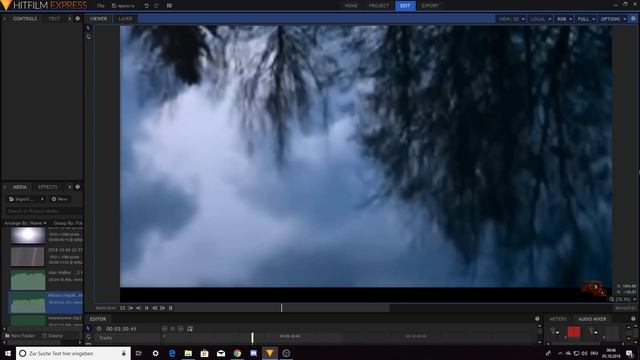Click the timeline playhead marker
The height and width of the screenshot is (360, 640).
click(x=252, y=338)
